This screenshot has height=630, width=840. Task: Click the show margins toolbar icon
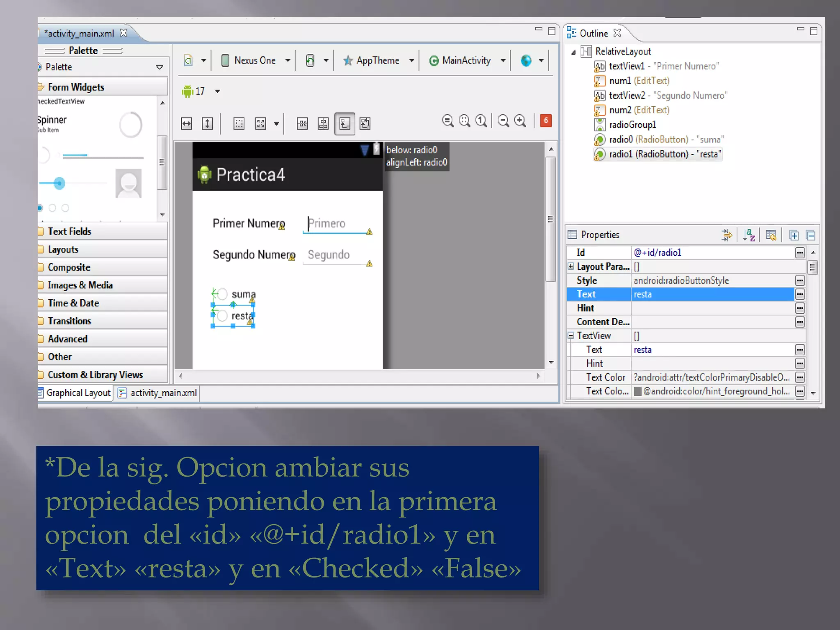click(239, 123)
